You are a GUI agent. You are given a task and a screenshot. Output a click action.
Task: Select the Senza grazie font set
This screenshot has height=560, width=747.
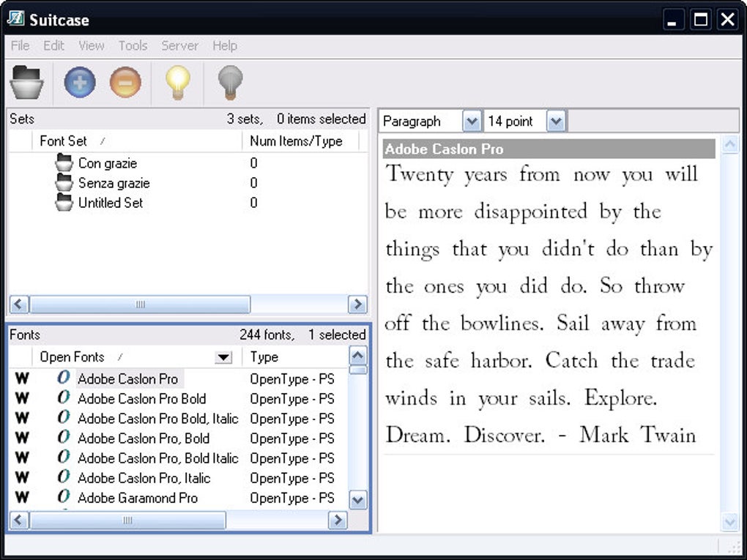point(114,183)
